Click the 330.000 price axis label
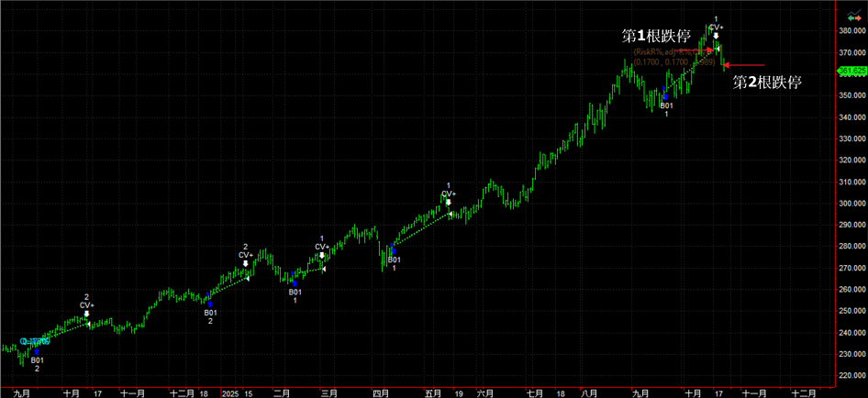This screenshot has width=868, height=398. coord(852,139)
